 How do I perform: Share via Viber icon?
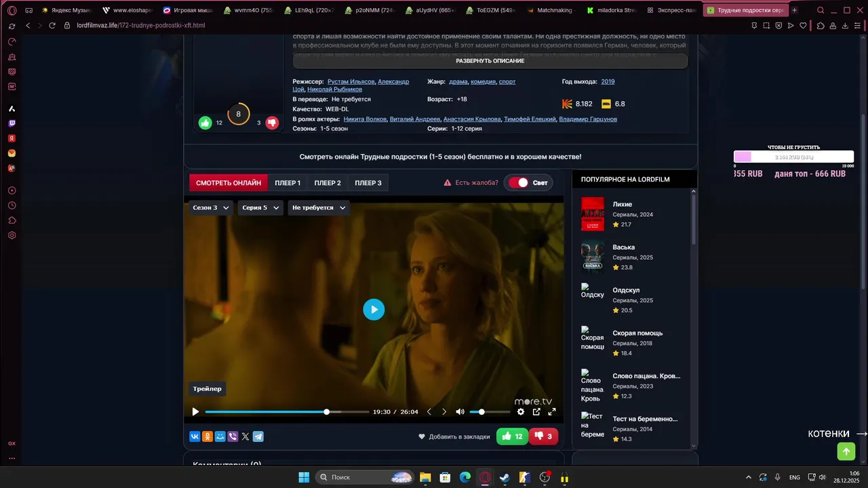click(233, 436)
